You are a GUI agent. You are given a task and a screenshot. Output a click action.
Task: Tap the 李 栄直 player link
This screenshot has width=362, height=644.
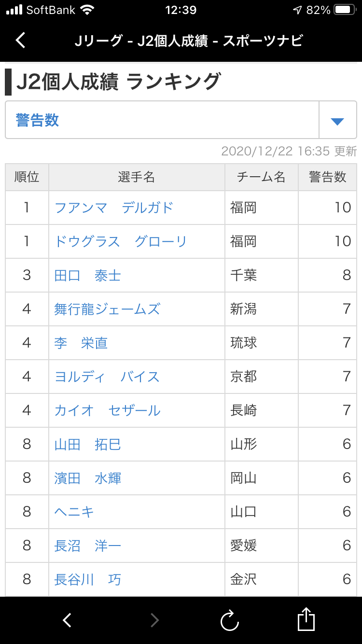coord(81,343)
